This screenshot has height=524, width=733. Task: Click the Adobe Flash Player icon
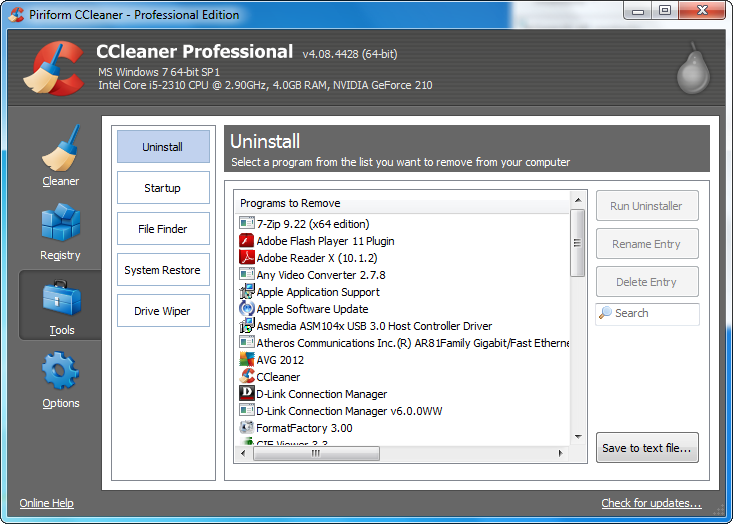[246, 240]
